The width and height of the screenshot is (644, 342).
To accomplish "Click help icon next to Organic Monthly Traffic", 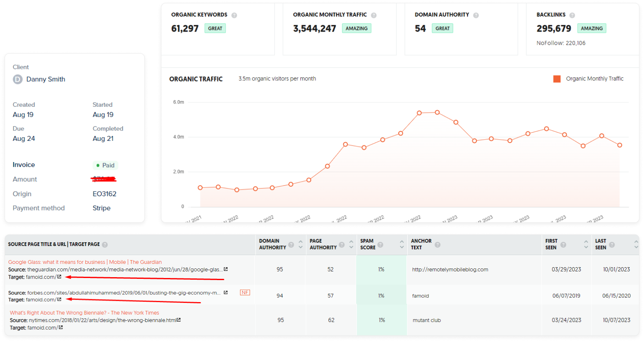I will [374, 15].
